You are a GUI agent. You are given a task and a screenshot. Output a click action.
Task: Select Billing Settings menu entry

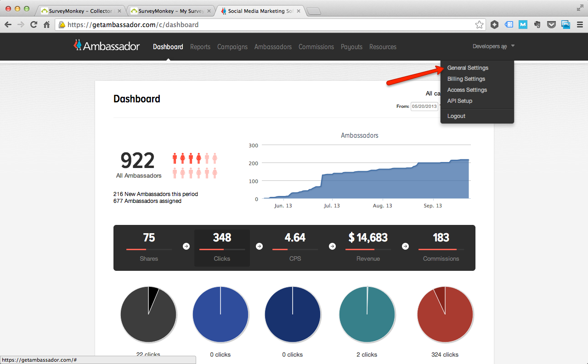[466, 79]
